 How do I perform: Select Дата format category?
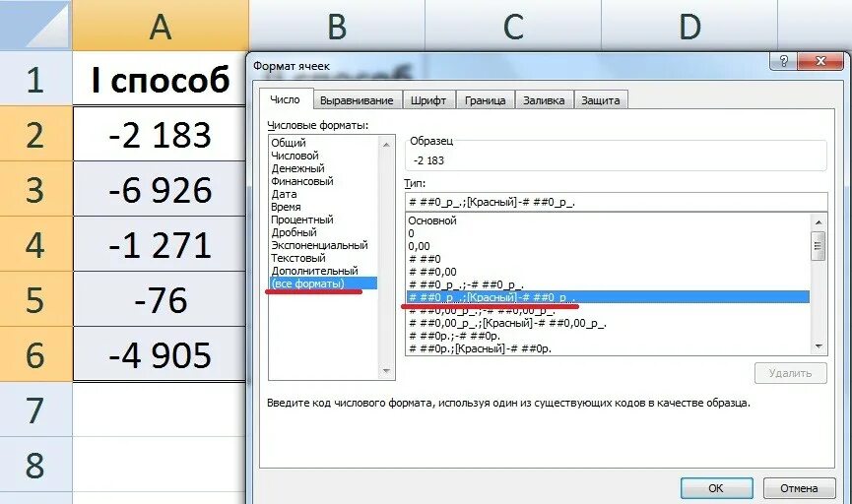coord(323,194)
